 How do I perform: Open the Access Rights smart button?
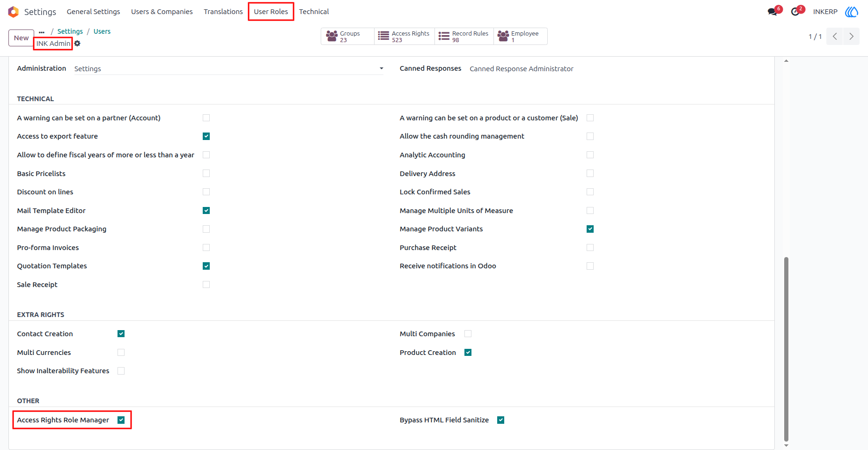(x=405, y=37)
